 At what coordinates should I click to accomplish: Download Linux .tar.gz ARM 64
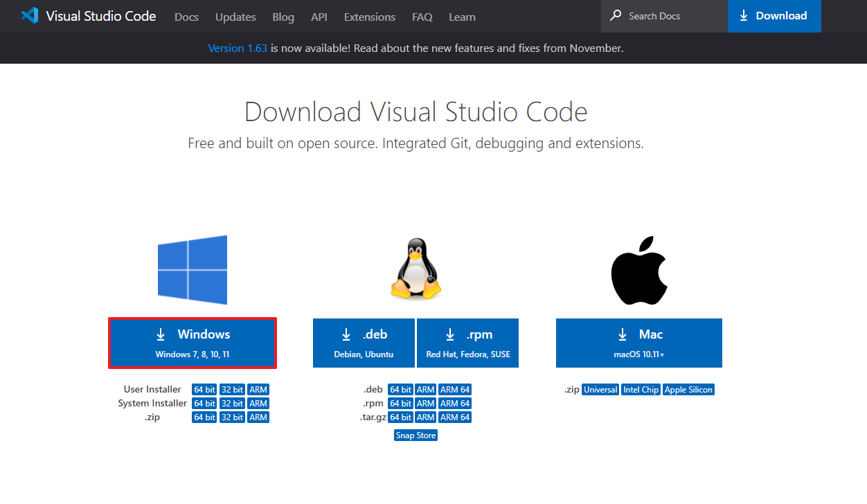pyautogui.click(x=455, y=417)
